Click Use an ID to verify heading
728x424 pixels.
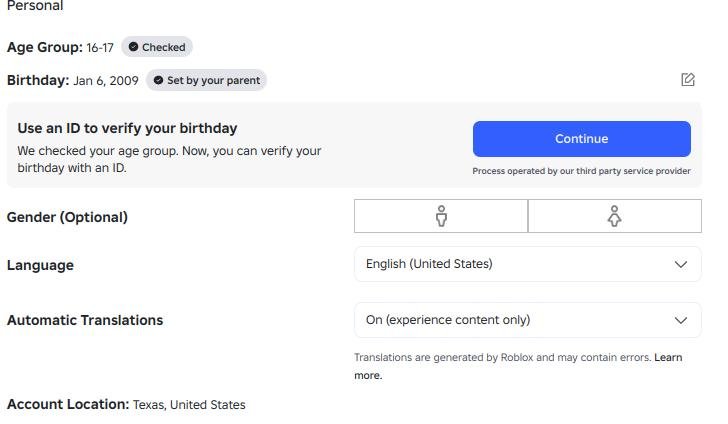click(127, 128)
